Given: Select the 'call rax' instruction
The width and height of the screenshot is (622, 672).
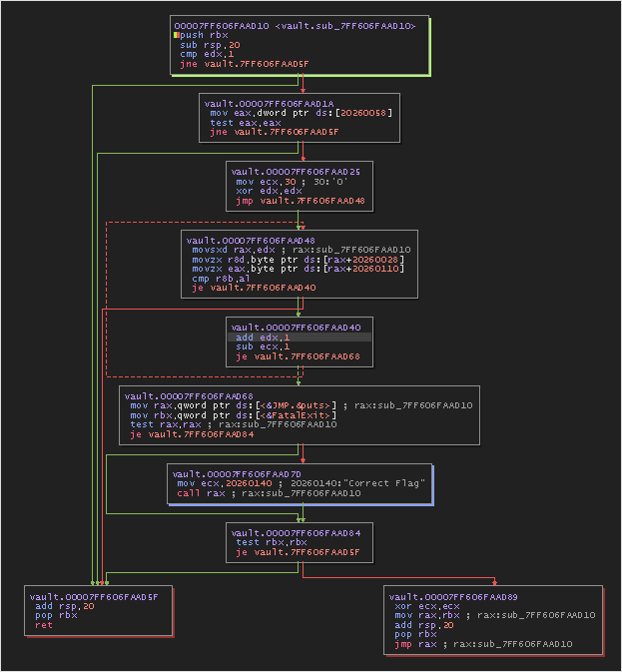Looking at the screenshot, I should pos(201,493).
